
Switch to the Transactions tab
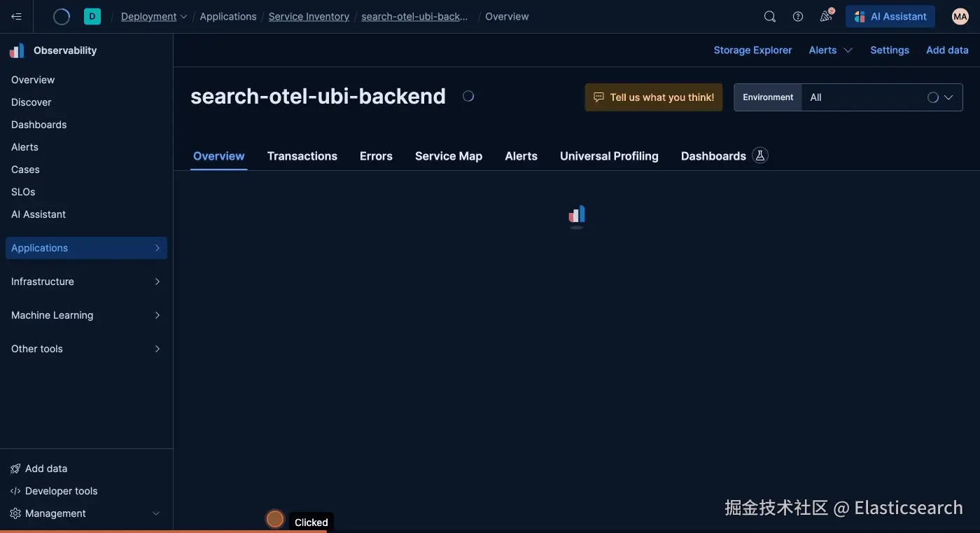[302, 155]
